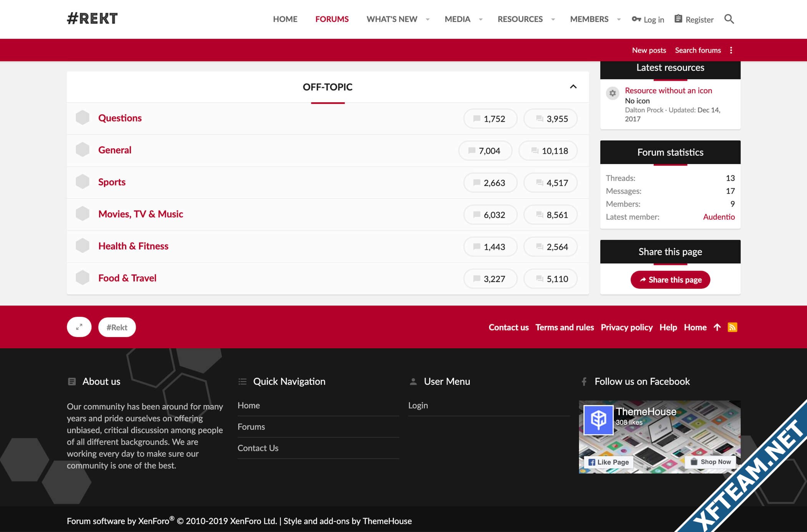The height and width of the screenshot is (532, 807).
Task: Click the Log in link
Action: [654, 19]
